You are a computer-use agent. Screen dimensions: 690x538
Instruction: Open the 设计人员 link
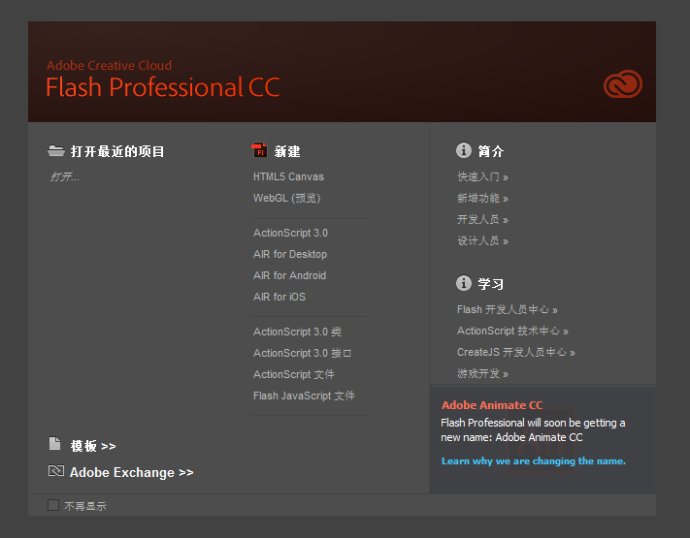(483, 241)
